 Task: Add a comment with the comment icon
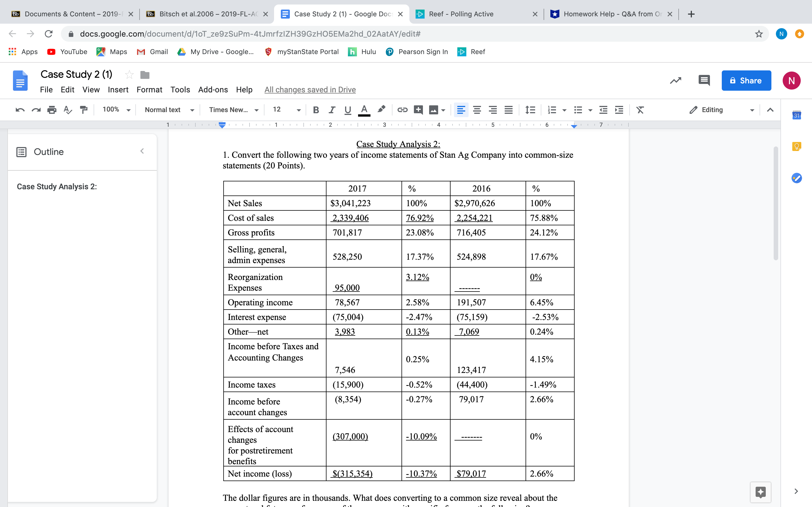(418, 110)
